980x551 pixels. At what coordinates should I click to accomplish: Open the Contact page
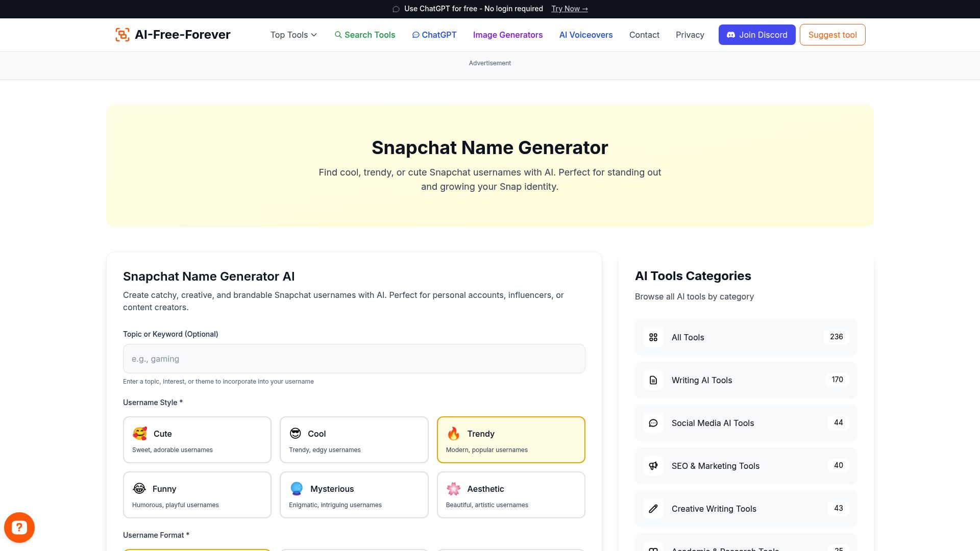(x=644, y=35)
